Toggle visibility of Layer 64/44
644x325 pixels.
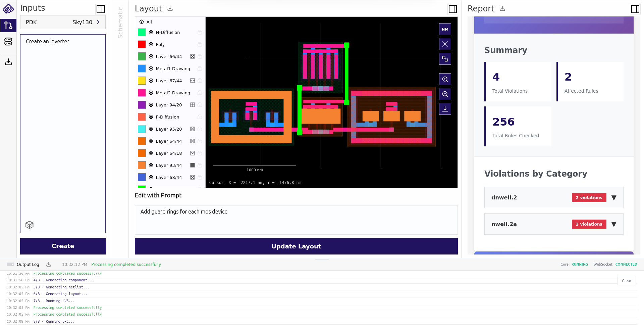(151, 141)
